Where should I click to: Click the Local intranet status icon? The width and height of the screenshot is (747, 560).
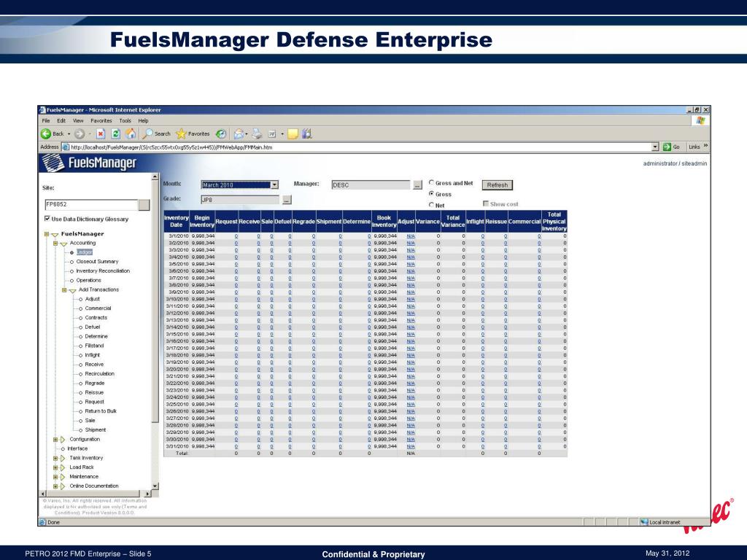pyautogui.click(x=644, y=522)
